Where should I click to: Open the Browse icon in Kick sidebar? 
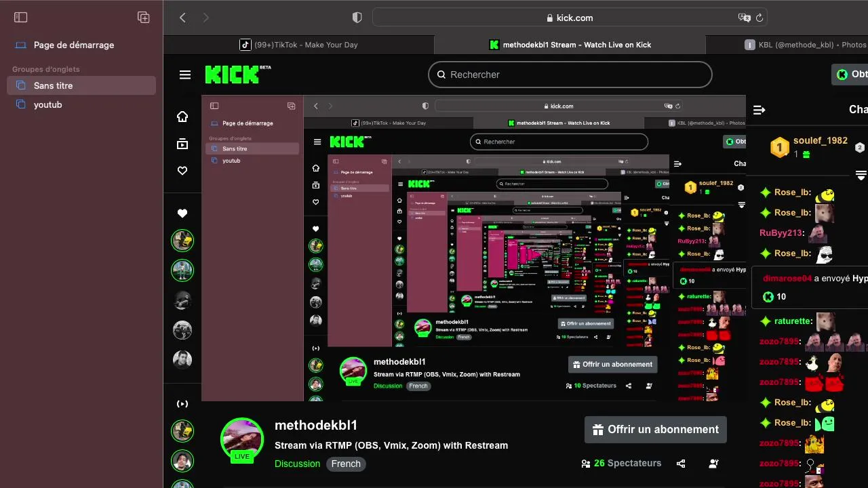182,144
